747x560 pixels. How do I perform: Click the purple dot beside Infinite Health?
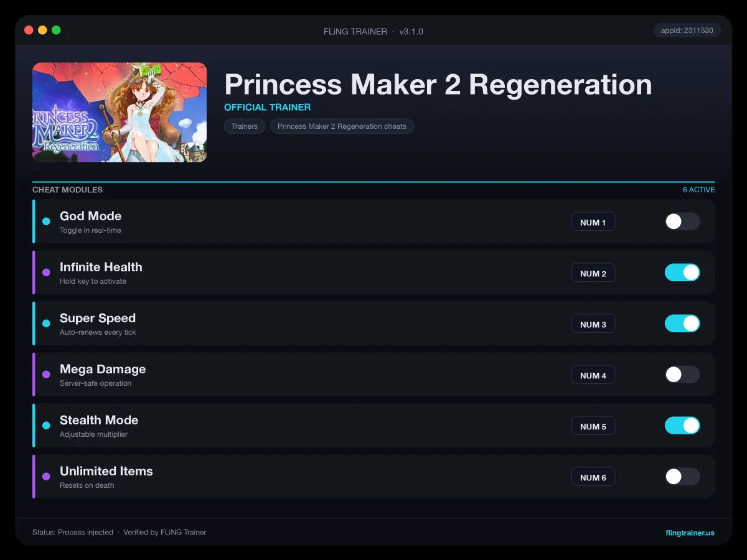(46, 273)
